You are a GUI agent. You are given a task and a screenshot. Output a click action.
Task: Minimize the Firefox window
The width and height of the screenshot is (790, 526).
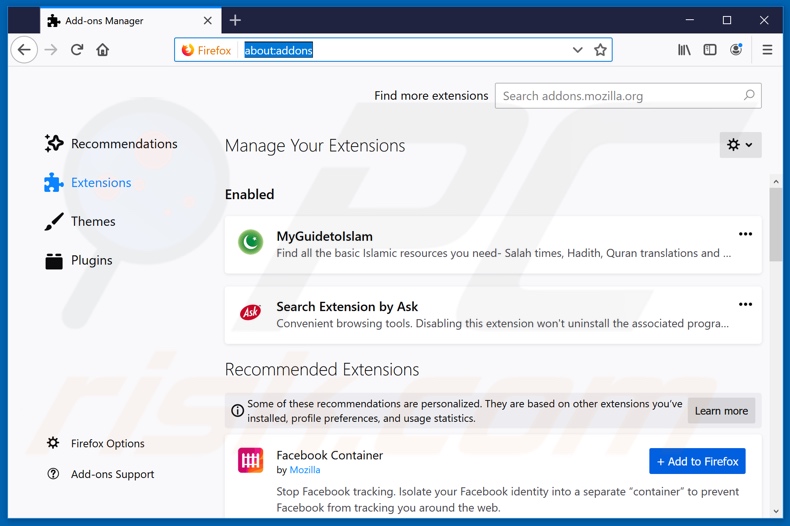tap(690, 20)
